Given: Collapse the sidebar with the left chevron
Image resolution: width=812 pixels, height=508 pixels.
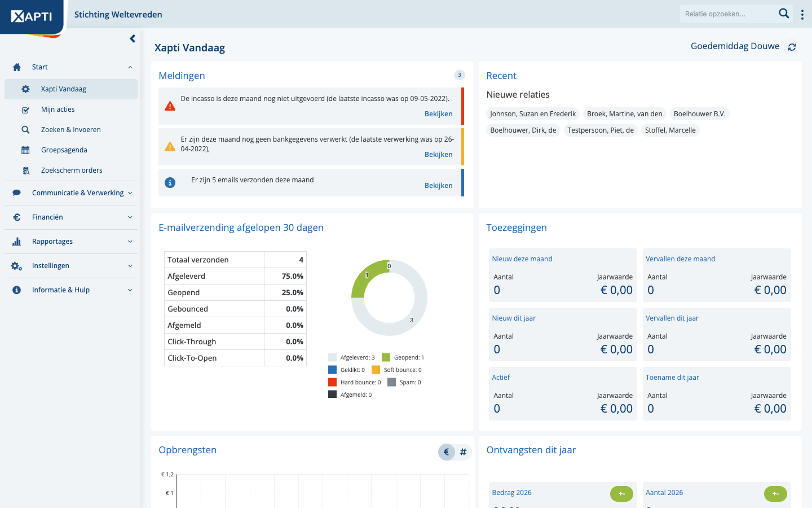Looking at the screenshot, I should tap(133, 38).
